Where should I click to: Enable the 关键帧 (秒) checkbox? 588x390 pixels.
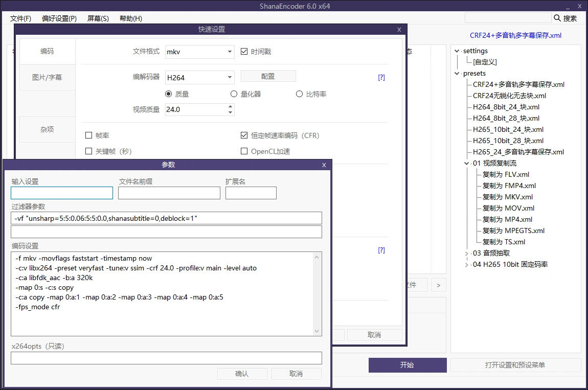coord(89,151)
